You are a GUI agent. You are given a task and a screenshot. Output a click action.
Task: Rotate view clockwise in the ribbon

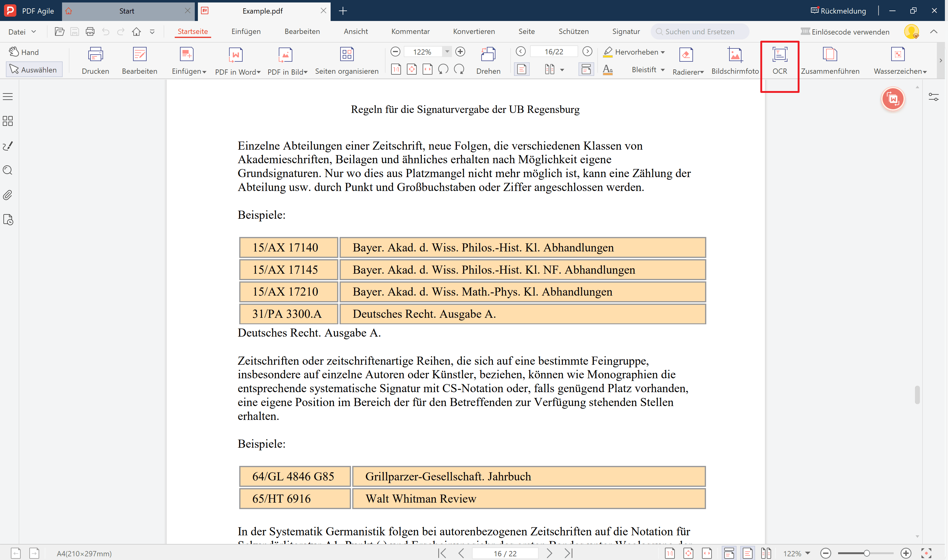click(459, 69)
